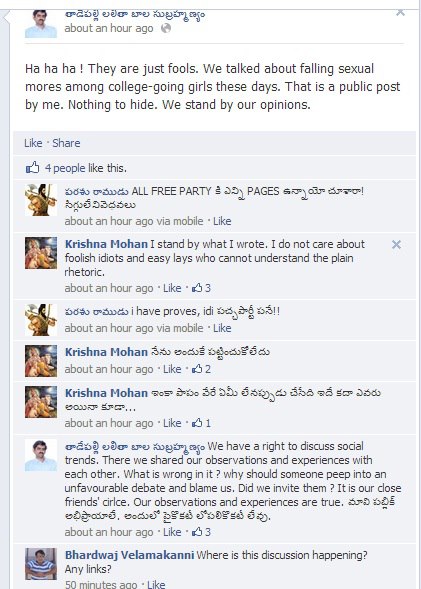The height and width of the screenshot is (589, 421).
Task: Click thumbs-up icon next to 4 people like this
Action: click(32, 168)
